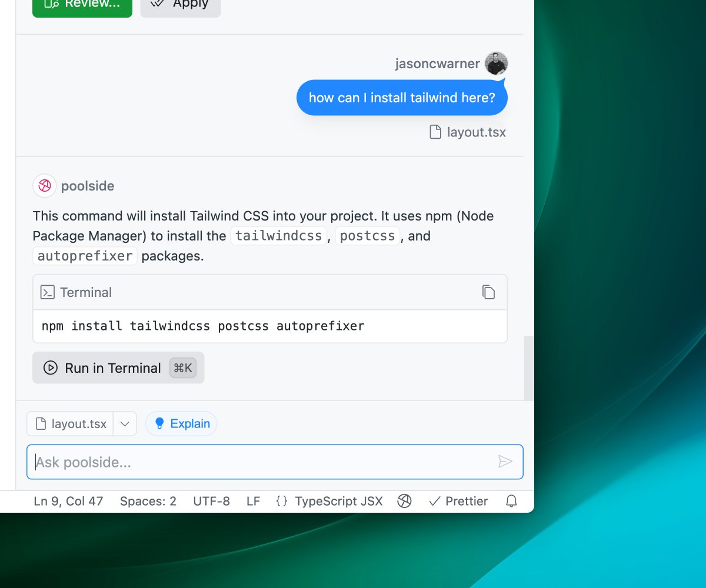Expand the layout.tsx context dropdown arrow
This screenshot has height=588, width=706.
125,423
